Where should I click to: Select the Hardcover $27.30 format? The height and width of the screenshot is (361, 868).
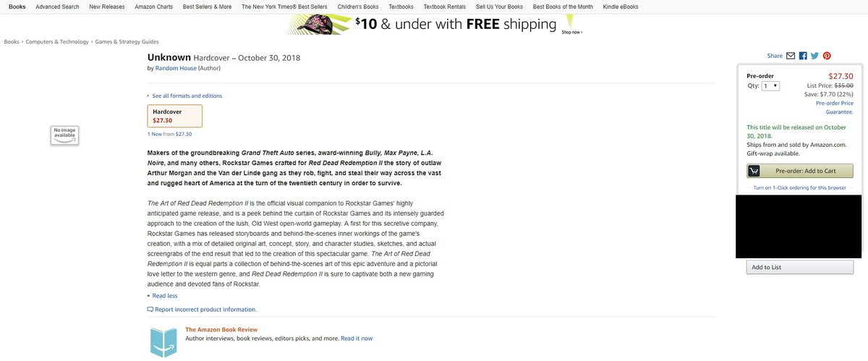tap(174, 116)
